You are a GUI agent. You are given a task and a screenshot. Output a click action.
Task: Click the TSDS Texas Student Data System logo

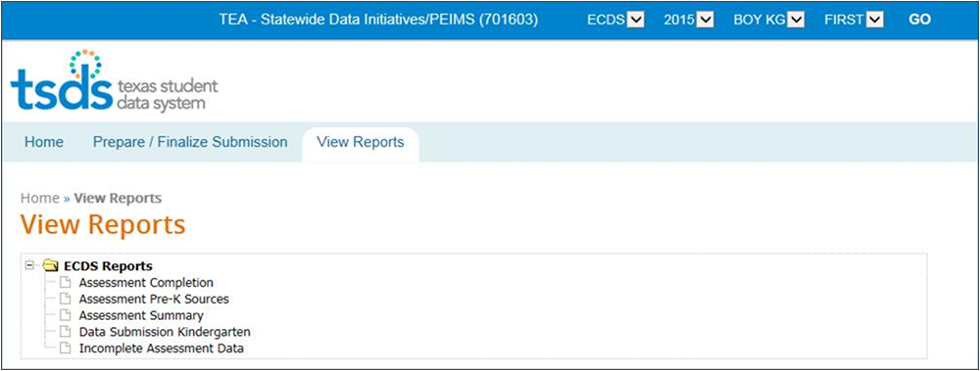point(115,81)
